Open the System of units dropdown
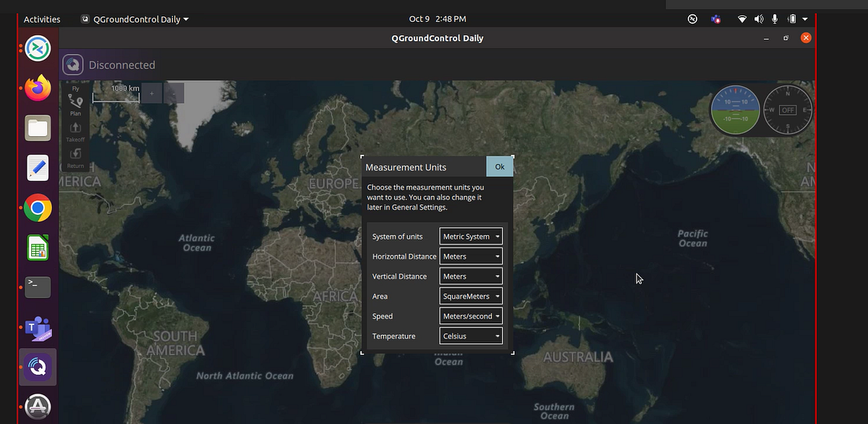 coord(471,237)
